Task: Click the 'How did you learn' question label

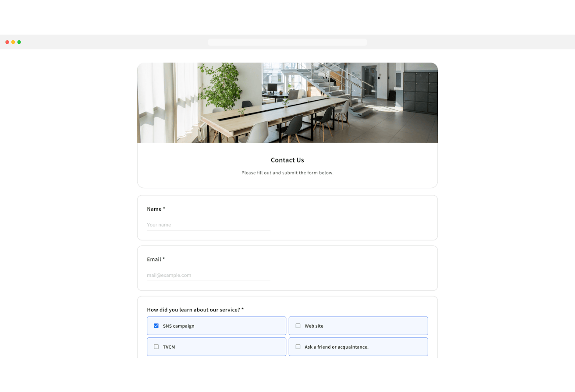Action: [195, 310]
